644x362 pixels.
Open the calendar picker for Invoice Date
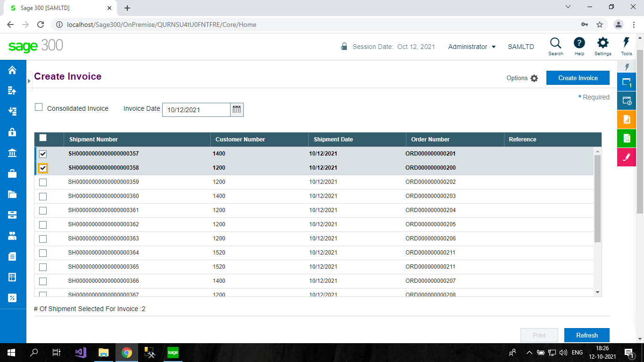tap(236, 109)
